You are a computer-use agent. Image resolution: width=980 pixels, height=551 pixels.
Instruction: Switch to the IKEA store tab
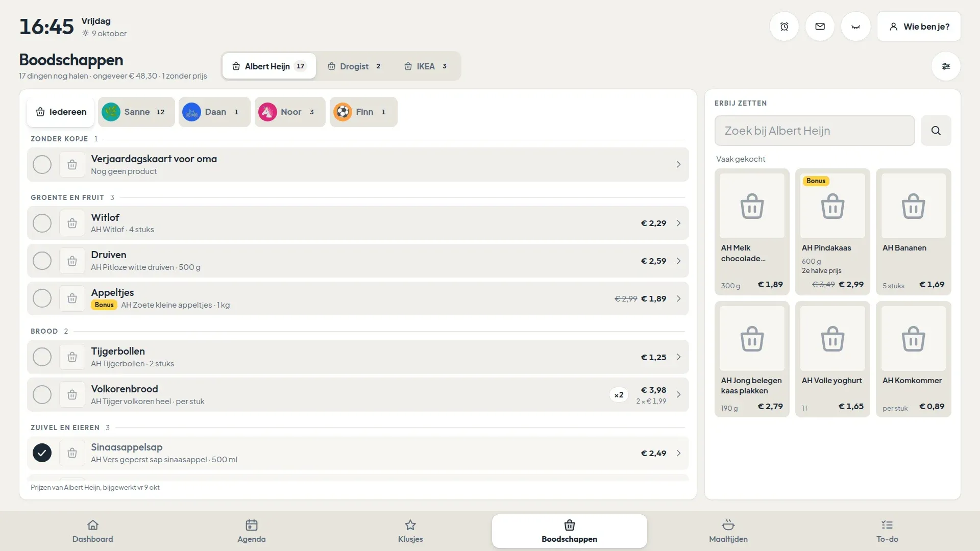click(x=426, y=66)
